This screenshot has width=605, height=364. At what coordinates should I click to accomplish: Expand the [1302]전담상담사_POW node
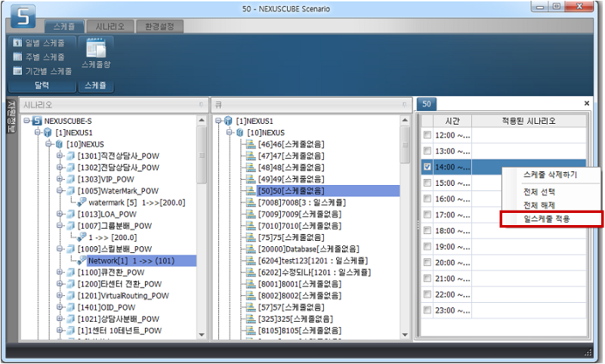(60, 168)
